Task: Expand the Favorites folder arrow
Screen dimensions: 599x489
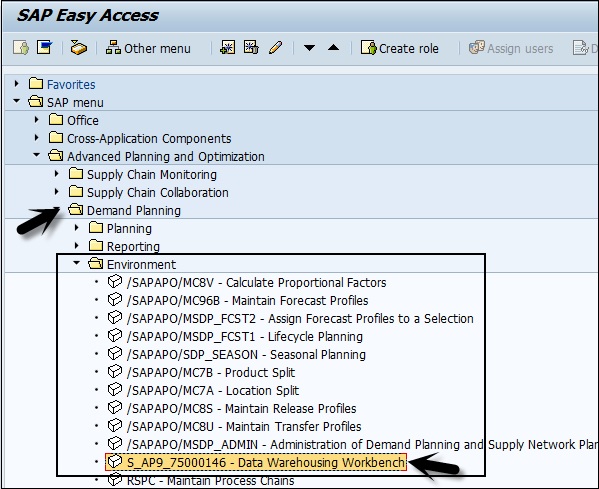Action: click(x=16, y=83)
